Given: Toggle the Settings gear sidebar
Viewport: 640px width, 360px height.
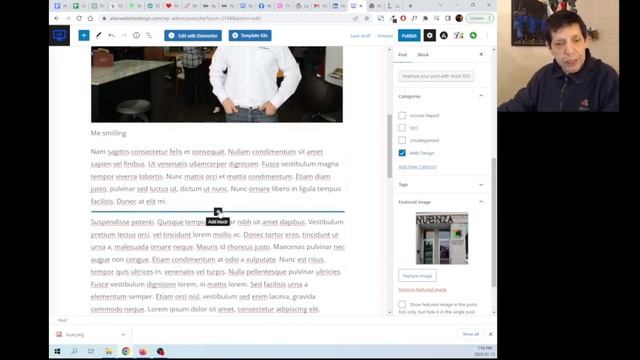Looking at the screenshot, I should point(429,36).
